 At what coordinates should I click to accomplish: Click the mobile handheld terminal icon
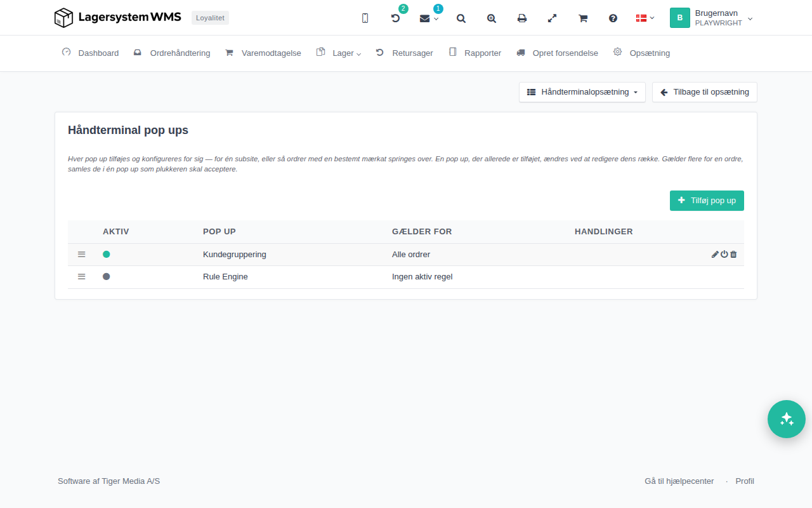(365, 18)
